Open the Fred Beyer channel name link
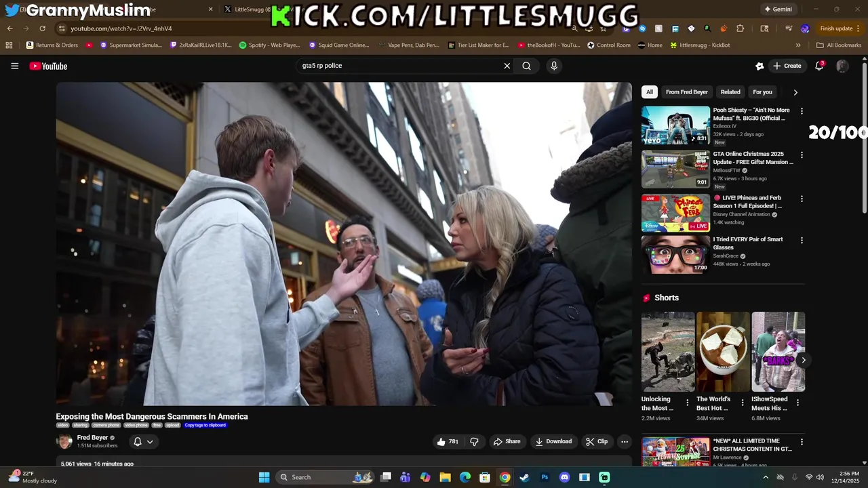 [x=92, y=438]
